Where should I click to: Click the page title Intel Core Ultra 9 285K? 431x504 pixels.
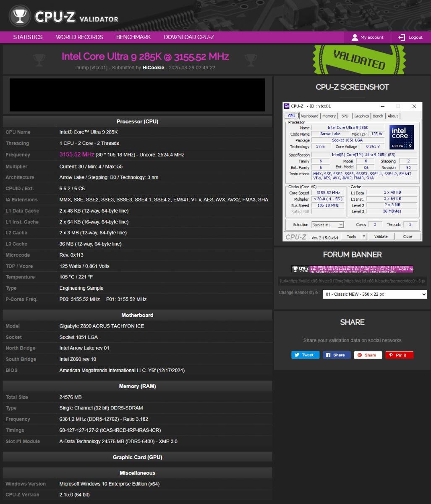pos(145,56)
